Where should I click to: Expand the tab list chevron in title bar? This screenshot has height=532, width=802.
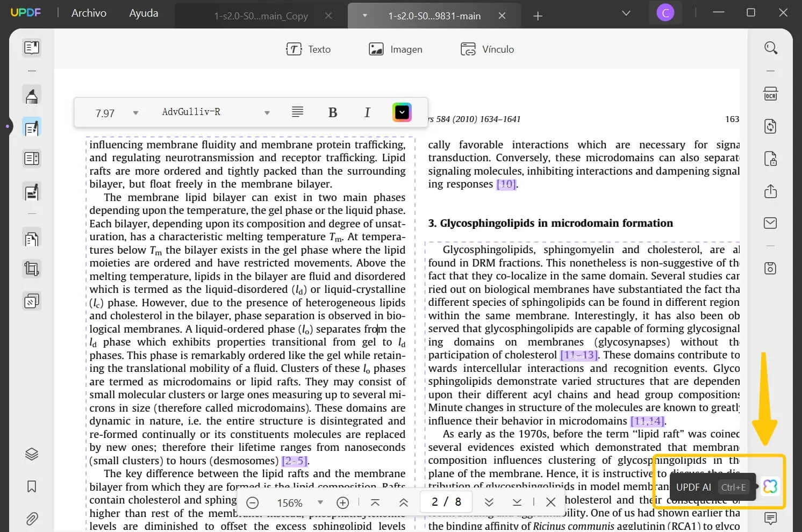point(626,13)
